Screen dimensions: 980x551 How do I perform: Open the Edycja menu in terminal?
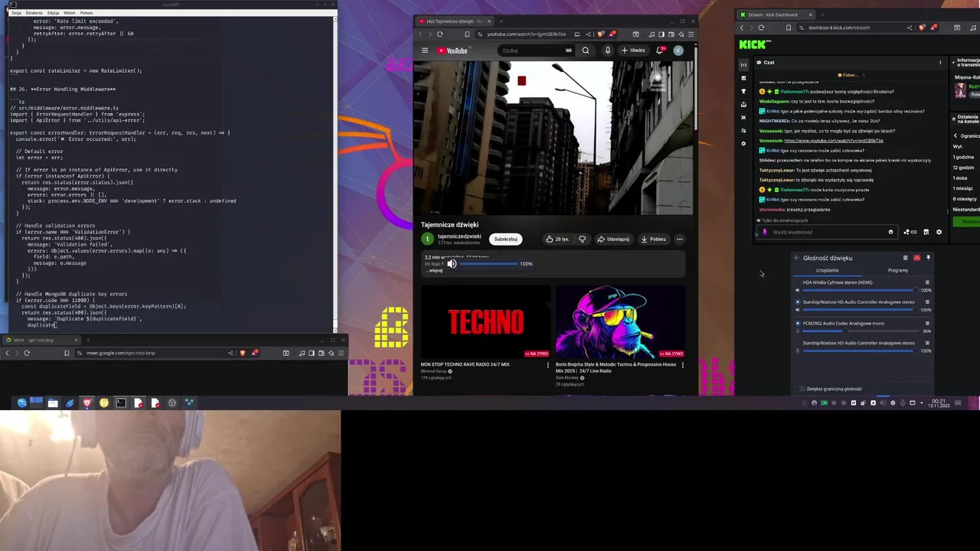(x=53, y=13)
